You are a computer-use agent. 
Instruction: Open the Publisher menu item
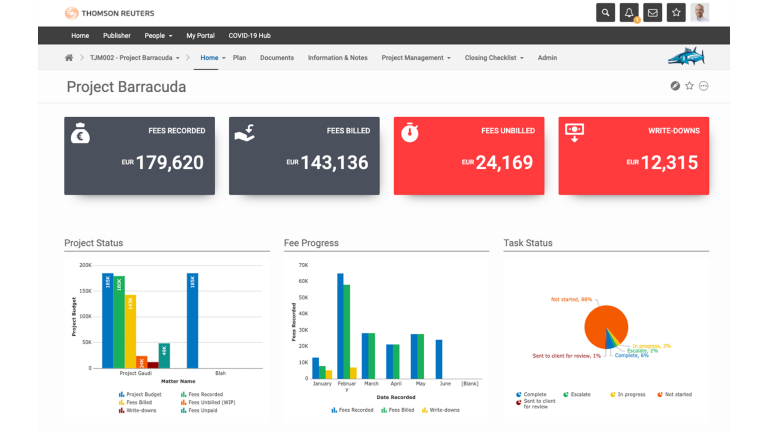117,36
